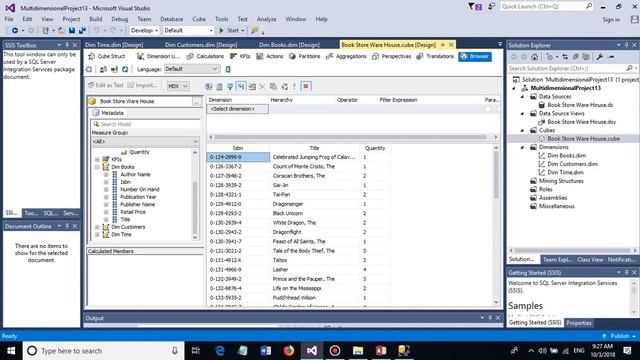
Task: Switch to the Team Explorer tab
Action: click(557, 260)
